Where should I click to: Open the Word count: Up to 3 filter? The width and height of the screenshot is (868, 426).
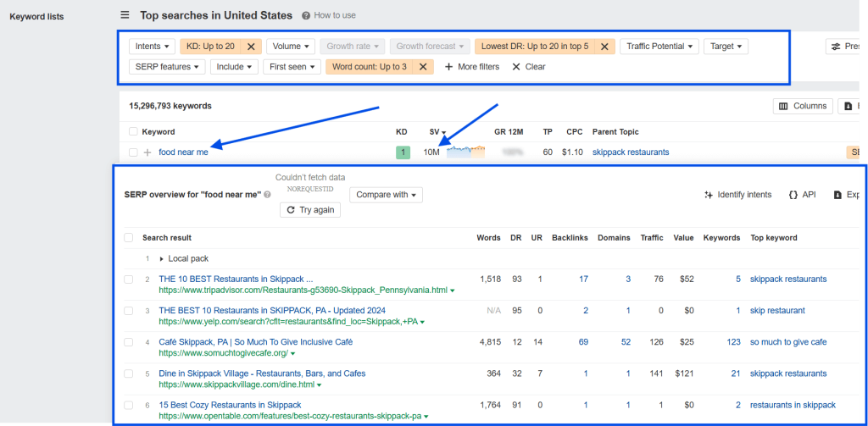click(370, 66)
